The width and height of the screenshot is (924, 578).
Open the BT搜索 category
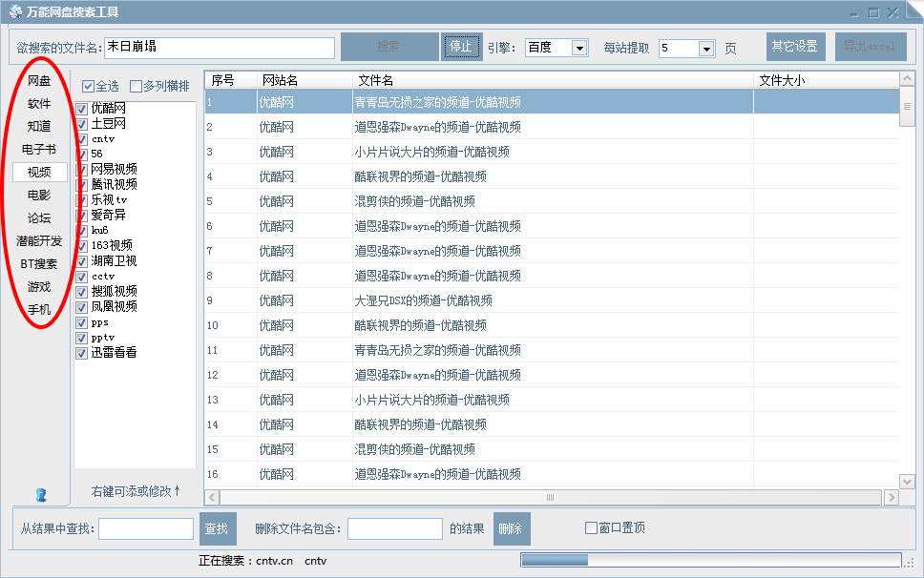coord(39,263)
